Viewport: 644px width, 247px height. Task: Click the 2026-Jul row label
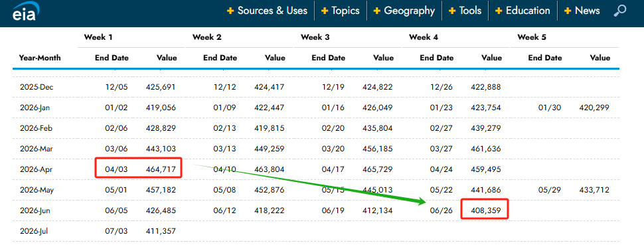point(37,231)
